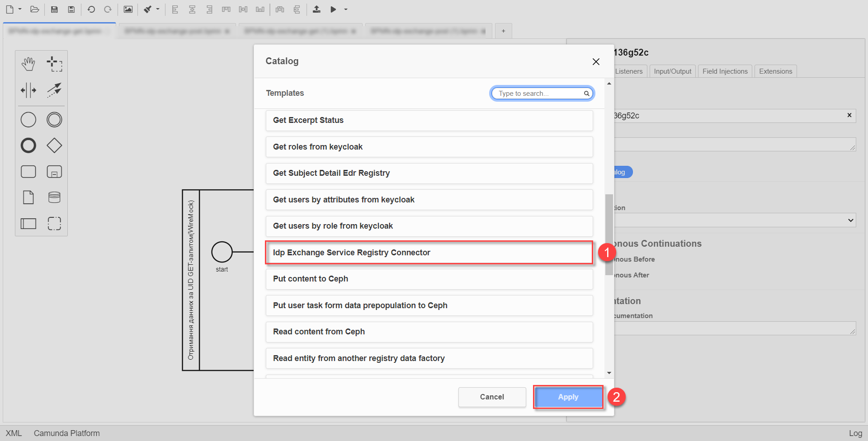This screenshot has height=441, width=868.
Task: Open the deploy diagram icon
Action: tap(316, 9)
